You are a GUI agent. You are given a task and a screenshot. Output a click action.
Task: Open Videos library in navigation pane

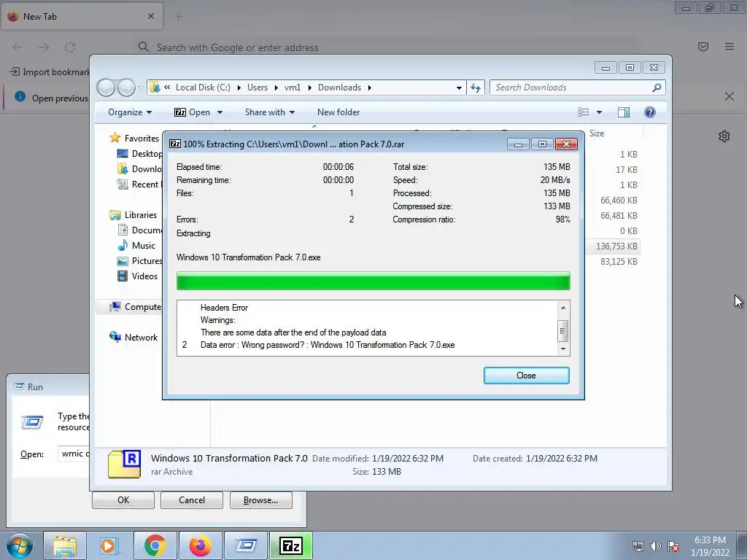[x=144, y=276]
